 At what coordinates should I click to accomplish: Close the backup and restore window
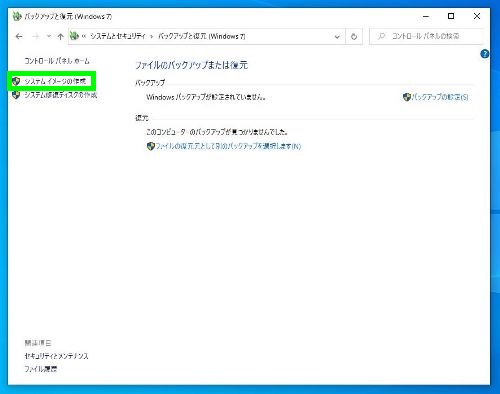point(477,16)
